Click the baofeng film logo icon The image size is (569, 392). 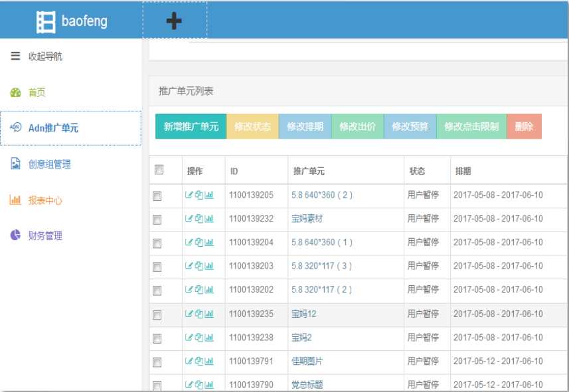point(46,22)
